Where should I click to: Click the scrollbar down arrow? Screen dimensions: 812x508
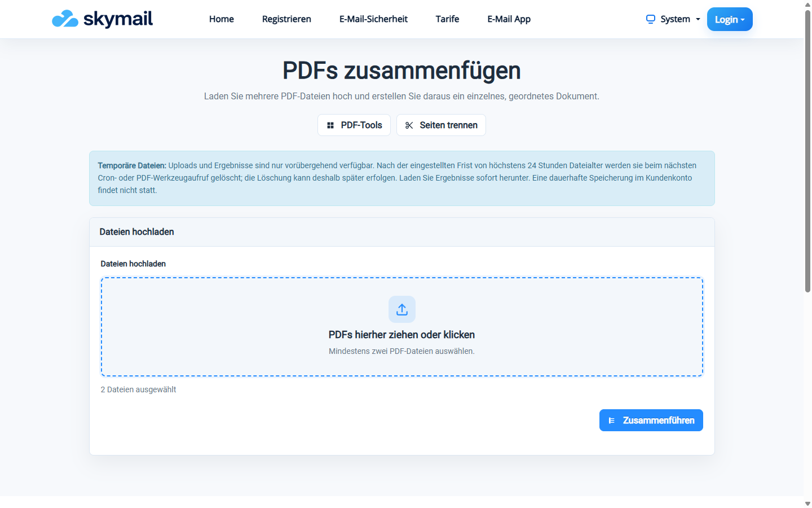pyautogui.click(x=807, y=503)
